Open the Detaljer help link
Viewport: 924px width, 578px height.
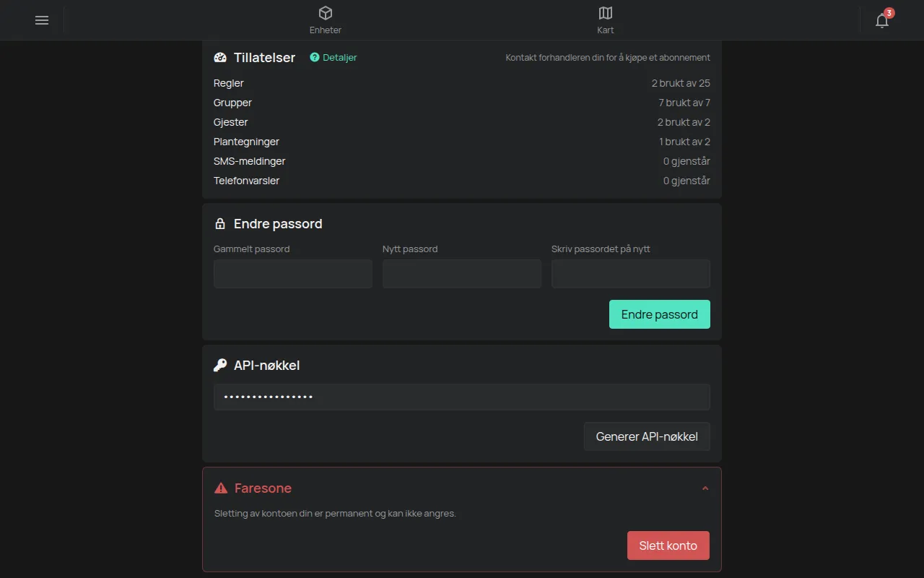tap(334, 58)
